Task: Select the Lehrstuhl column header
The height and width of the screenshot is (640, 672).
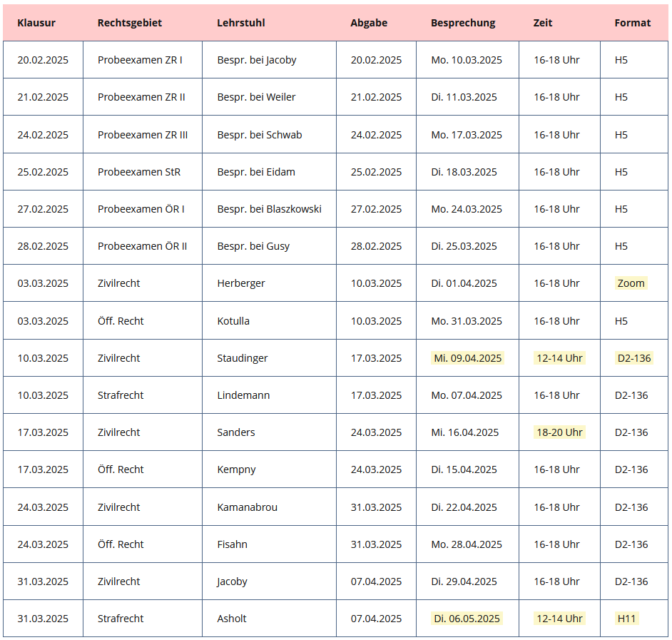Action: click(x=241, y=23)
